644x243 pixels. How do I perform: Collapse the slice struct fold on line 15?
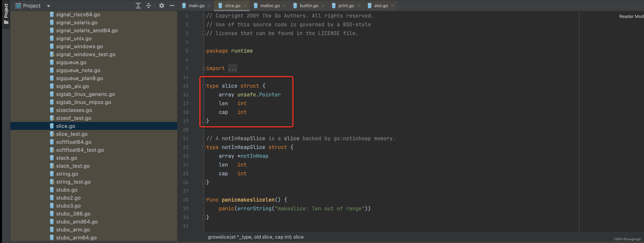[204, 86]
